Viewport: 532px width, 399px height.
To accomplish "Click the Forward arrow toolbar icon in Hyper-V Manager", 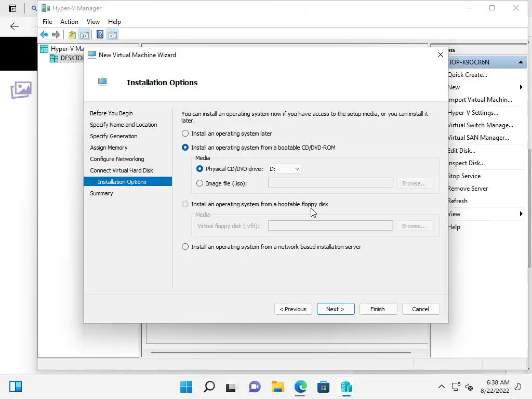I will 56,34.
